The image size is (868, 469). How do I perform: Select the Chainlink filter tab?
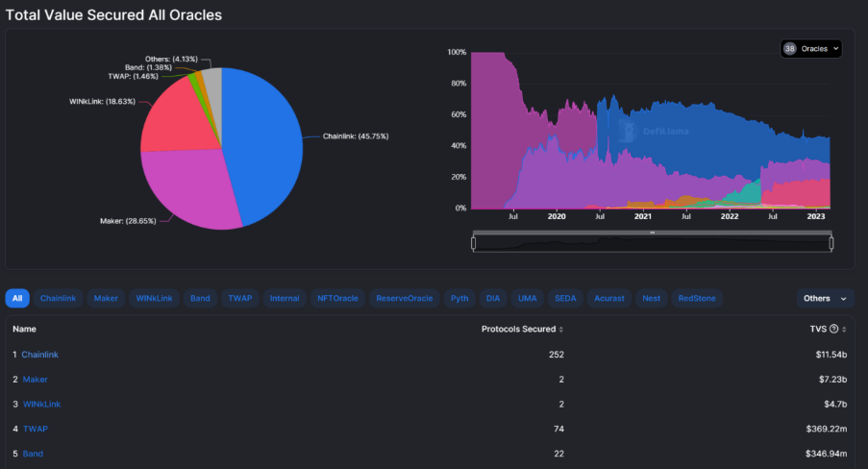click(x=58, y=299)
